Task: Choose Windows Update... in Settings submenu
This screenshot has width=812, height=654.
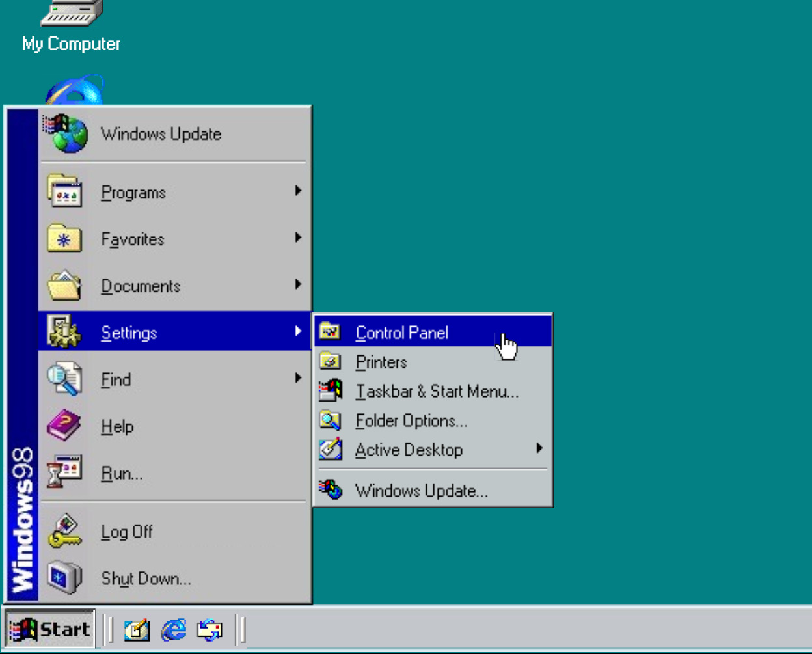Action: coord(433,491)
